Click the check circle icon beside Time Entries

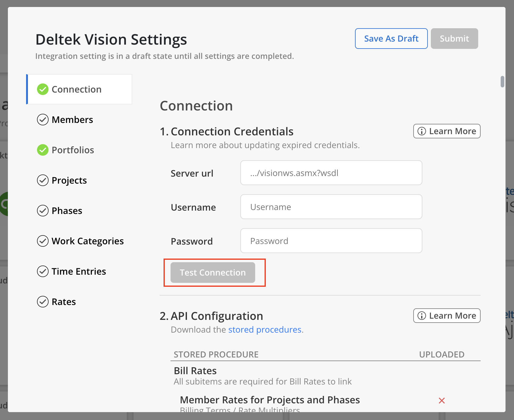[43, 271]
